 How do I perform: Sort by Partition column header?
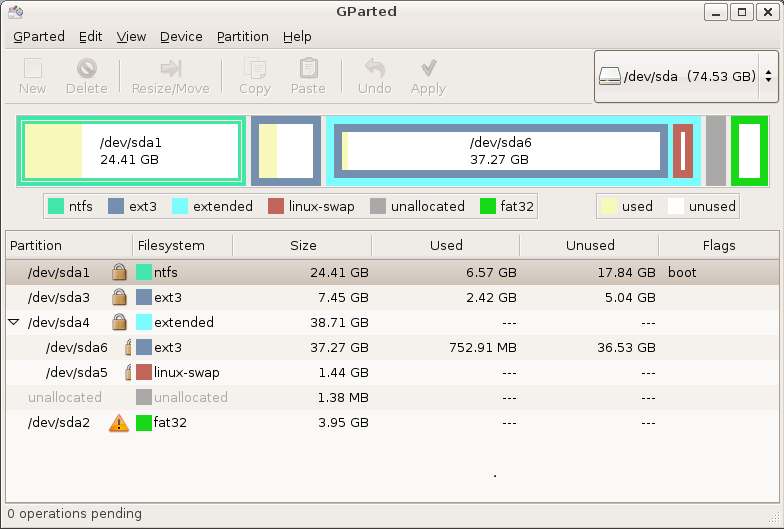click(x=69, y=246)
